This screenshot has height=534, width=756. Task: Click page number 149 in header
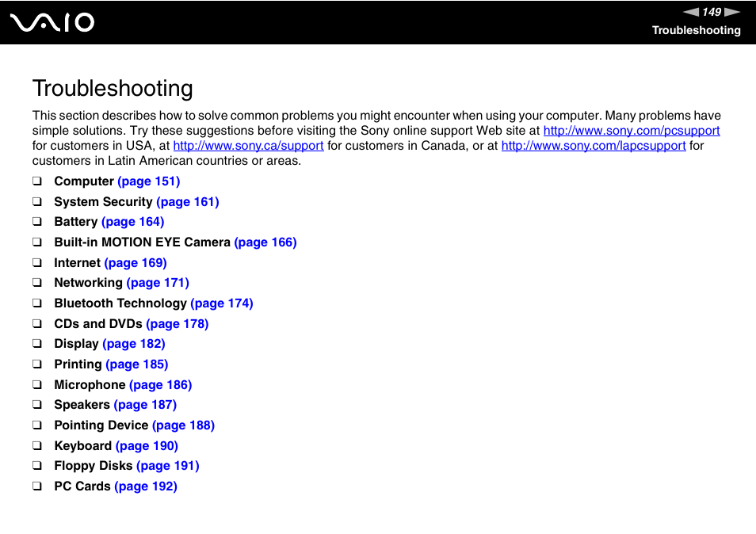click(x=712, y=12)
